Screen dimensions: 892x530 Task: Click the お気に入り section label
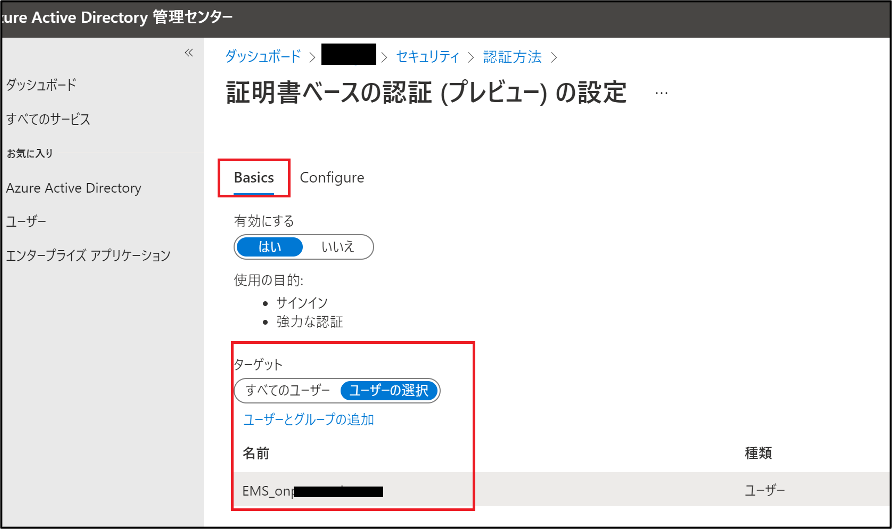point(29,154)
